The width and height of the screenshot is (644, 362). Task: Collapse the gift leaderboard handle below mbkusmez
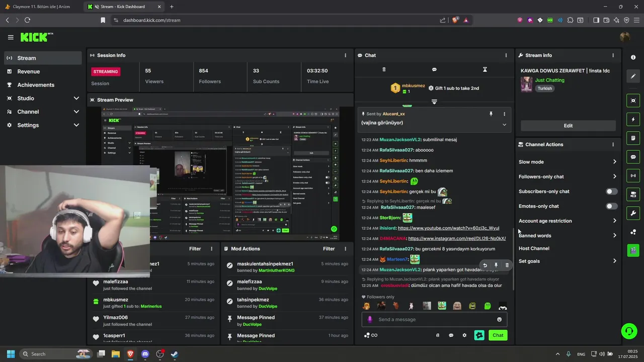434,102
